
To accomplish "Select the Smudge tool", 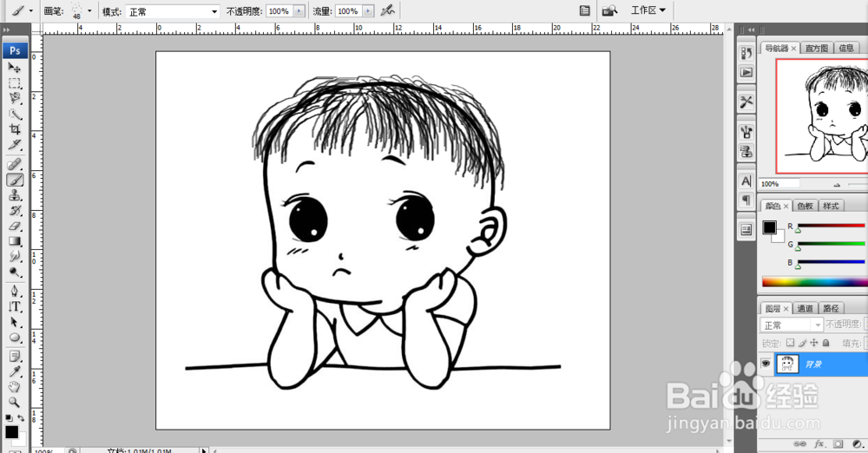I will 15,256.
